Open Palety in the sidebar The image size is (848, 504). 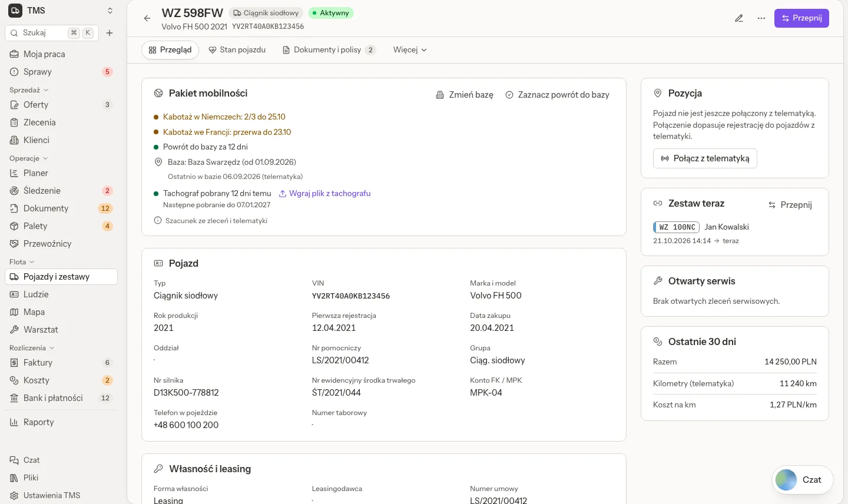click(x=61, y=226)
